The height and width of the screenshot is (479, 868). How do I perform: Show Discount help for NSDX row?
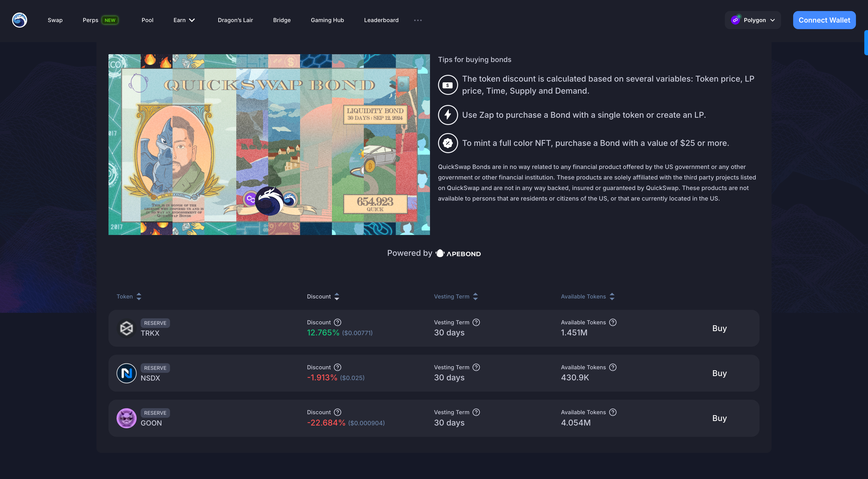(338, 367)
